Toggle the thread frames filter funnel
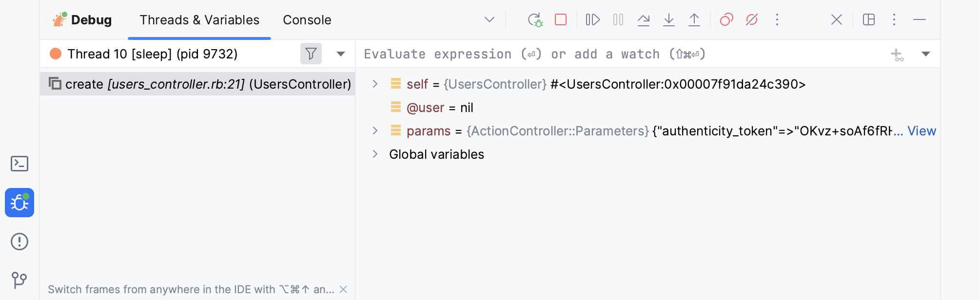The width and height of the screenshot is (980, 300). point(311,54)
